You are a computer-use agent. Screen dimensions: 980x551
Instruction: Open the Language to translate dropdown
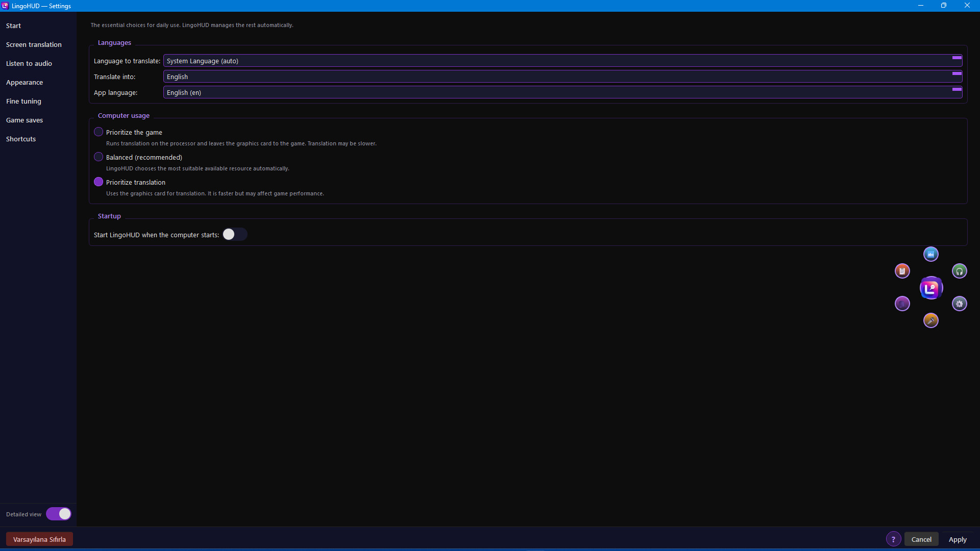point(562,61)
